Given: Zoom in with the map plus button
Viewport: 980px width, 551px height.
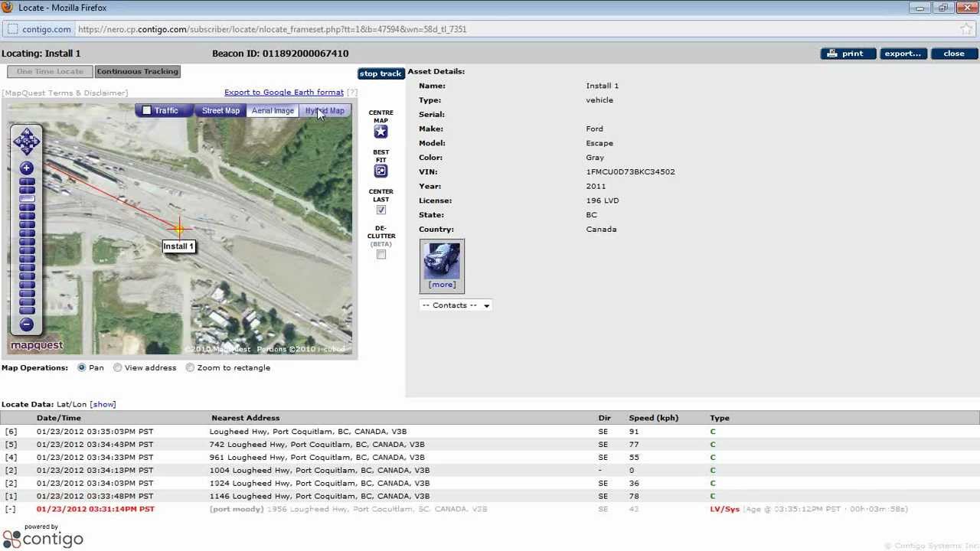Looking at the screenshot, I should 27,168.
